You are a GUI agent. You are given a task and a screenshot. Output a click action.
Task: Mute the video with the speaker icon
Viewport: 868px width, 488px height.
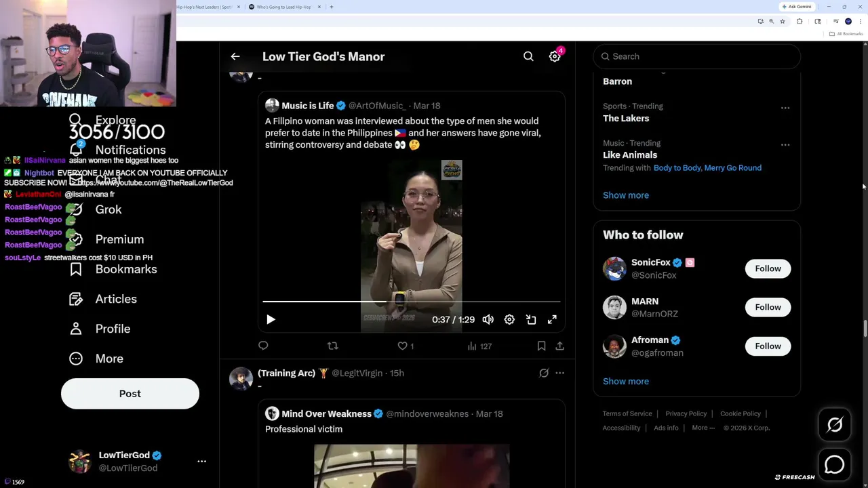[488, 319]
